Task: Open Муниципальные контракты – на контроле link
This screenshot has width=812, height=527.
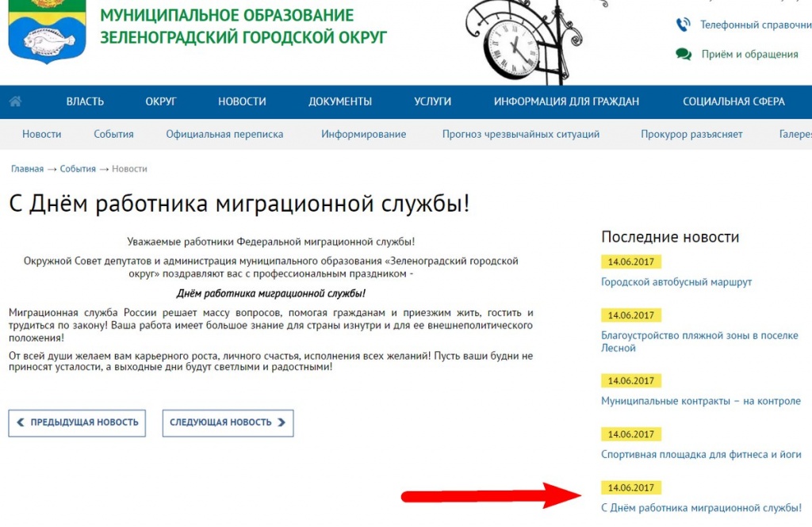Action: point(701,401)
